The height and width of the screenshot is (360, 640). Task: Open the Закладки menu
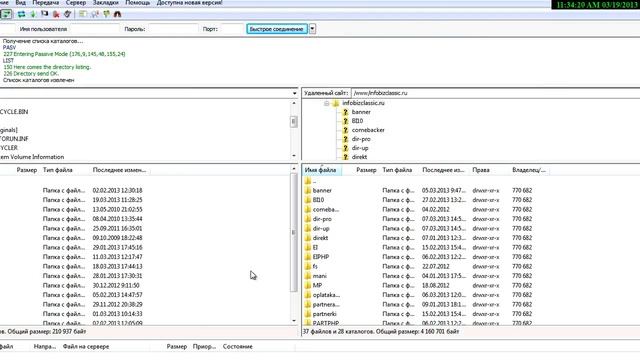point(105,2)
